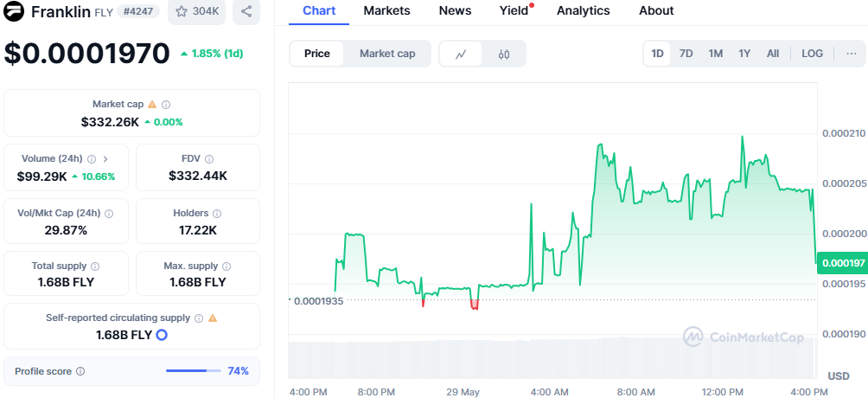
Task: Toggle LOG scale on chart
Action: pos(812,54)
